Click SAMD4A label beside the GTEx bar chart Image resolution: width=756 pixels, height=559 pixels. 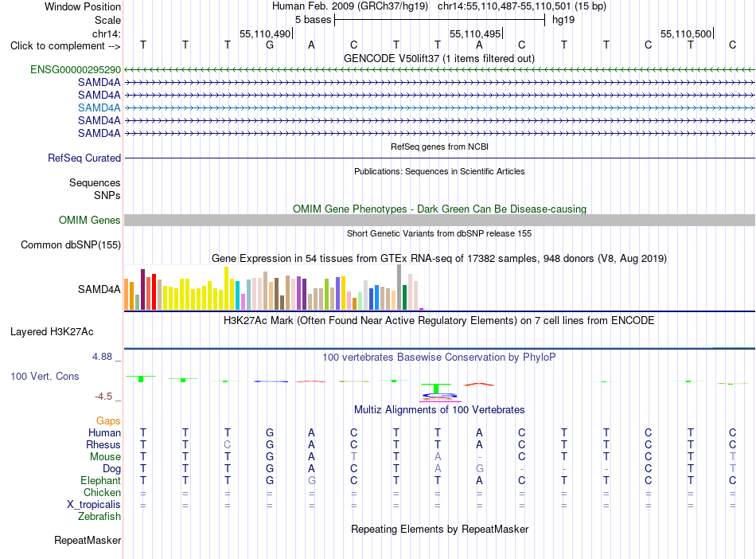point(99,289)
